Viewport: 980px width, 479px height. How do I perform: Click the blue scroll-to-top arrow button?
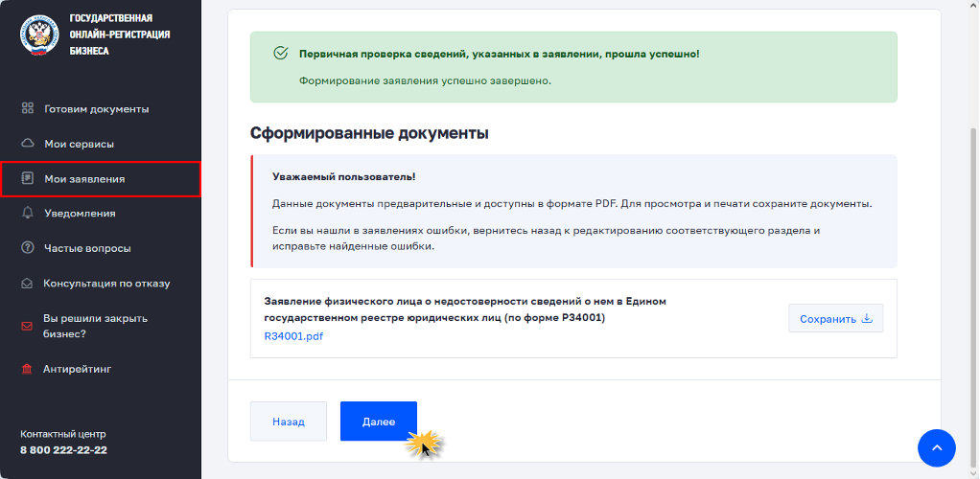click(936, 447)
